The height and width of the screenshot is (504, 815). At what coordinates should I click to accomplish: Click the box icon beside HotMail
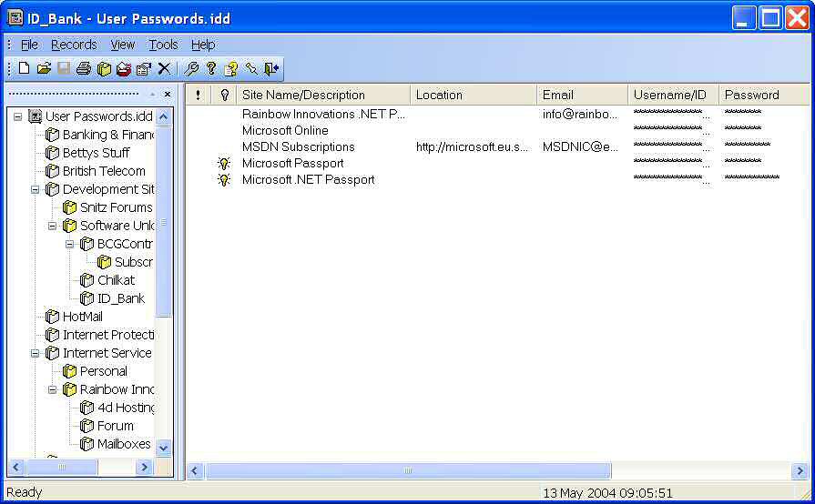coord(52,316)
